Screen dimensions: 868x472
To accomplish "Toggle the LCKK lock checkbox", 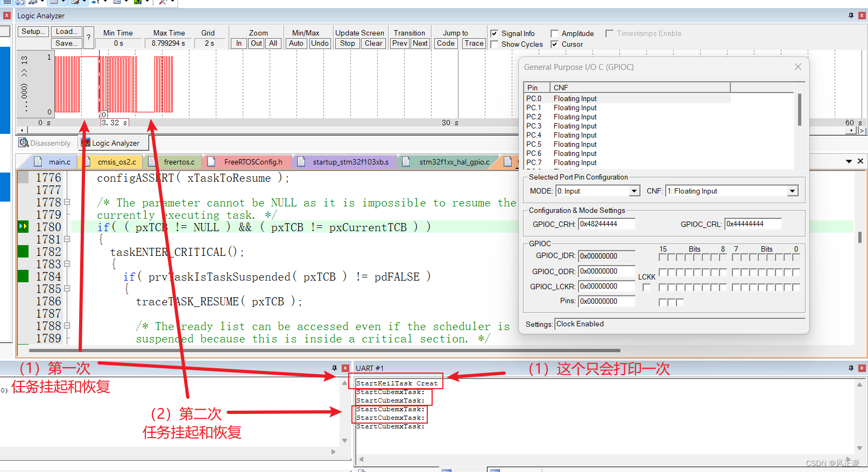I will (646, 288).
